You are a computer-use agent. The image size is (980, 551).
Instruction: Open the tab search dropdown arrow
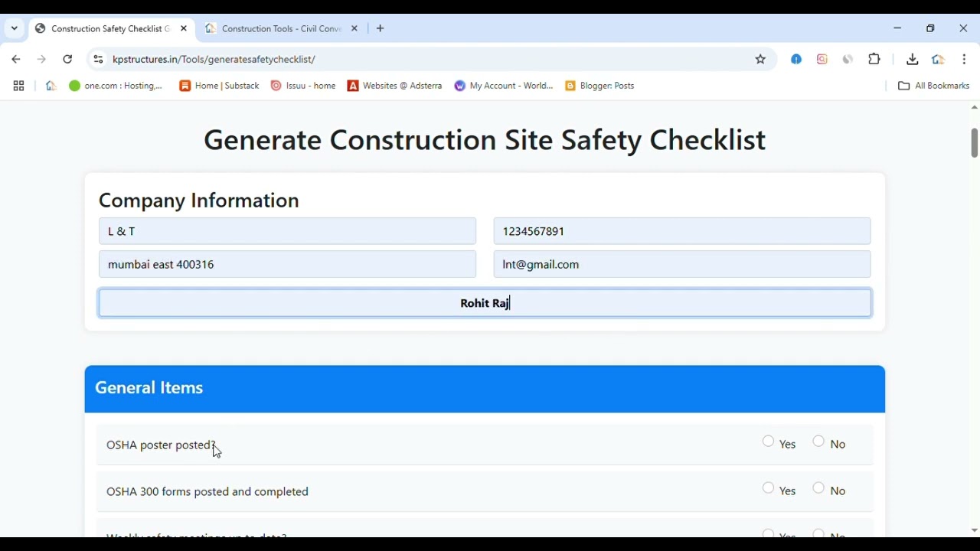tap(15, 28)
